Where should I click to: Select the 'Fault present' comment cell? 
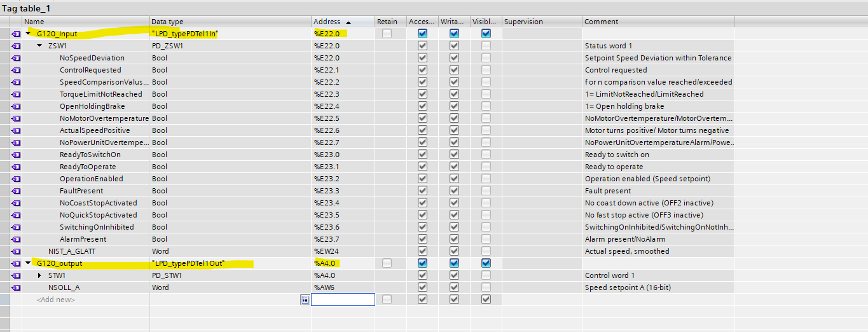(x=658, y=191)
